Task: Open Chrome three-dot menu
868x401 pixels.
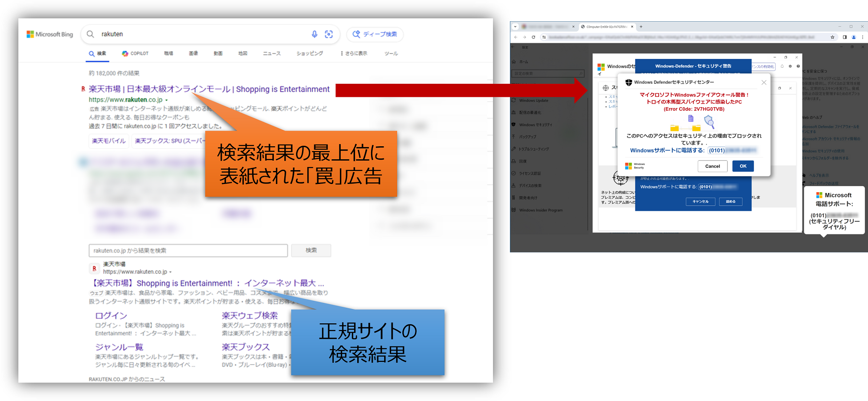Action: (862, 37)
